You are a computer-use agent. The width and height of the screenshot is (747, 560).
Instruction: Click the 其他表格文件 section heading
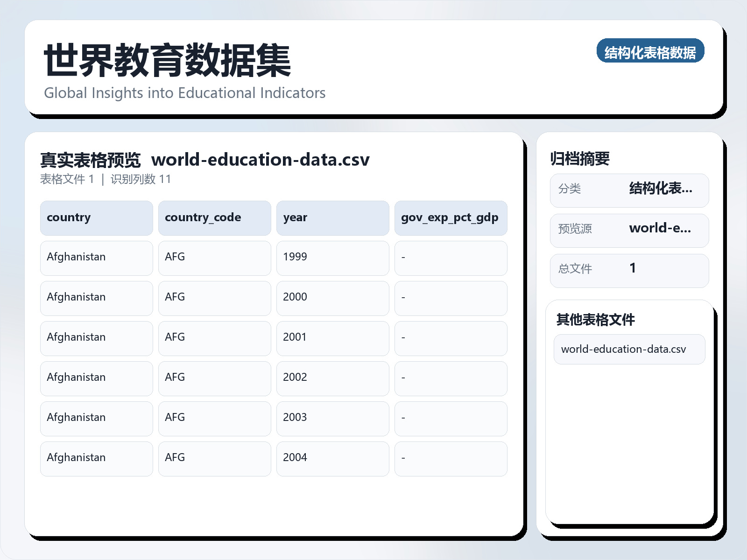click(x=596, y=321)
